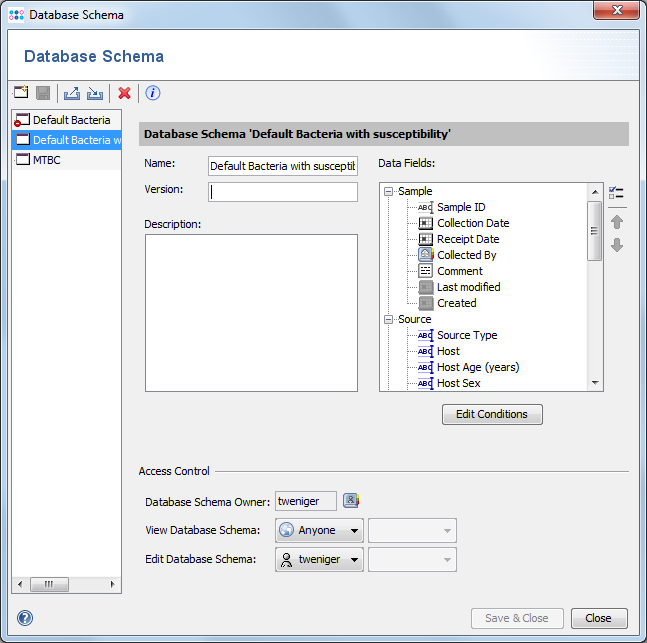Click into the Version text field

point(283,192)
